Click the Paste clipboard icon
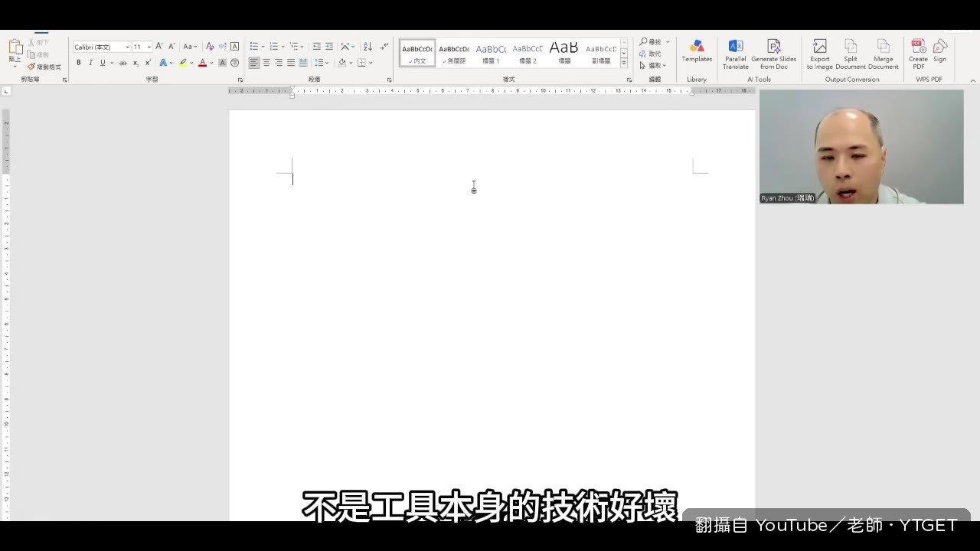 [15, 47]
